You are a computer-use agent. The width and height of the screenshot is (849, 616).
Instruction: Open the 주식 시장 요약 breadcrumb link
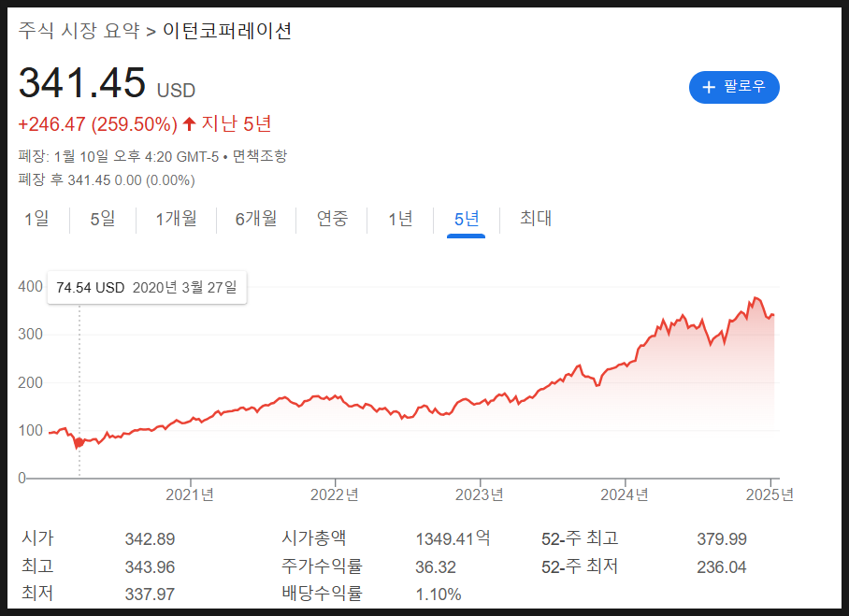(x=79, y=30)
